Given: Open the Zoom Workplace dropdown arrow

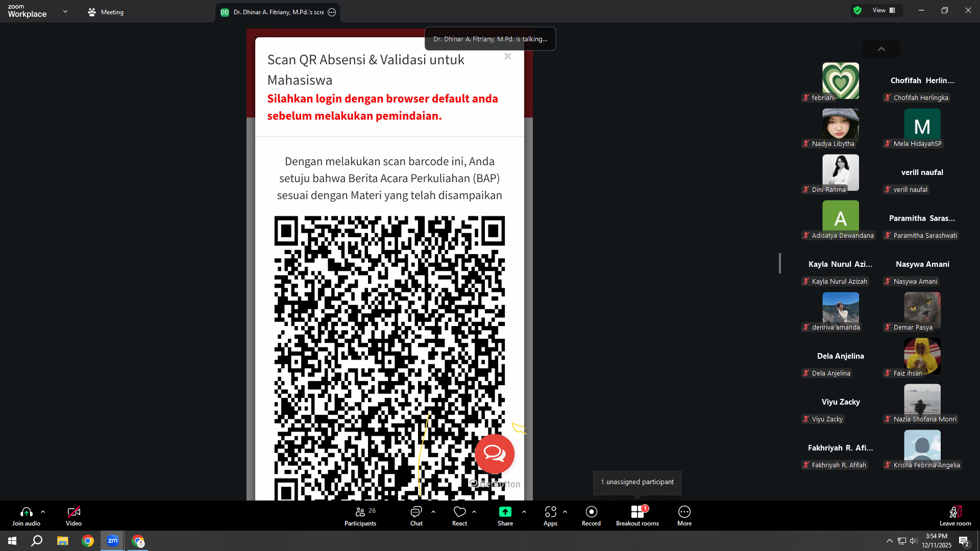Looking at the screenshot, I should click(65, 11).
